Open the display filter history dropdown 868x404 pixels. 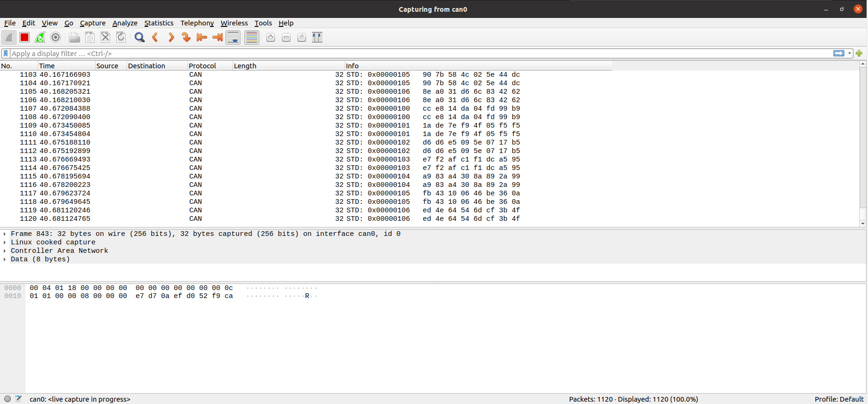pyautogui.click(x=850, y=54)
